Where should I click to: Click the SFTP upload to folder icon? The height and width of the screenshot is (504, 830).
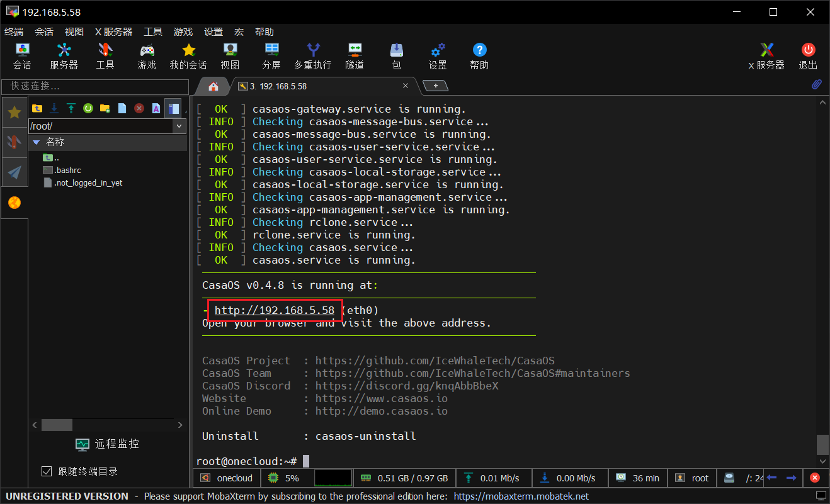pos(71,108)
